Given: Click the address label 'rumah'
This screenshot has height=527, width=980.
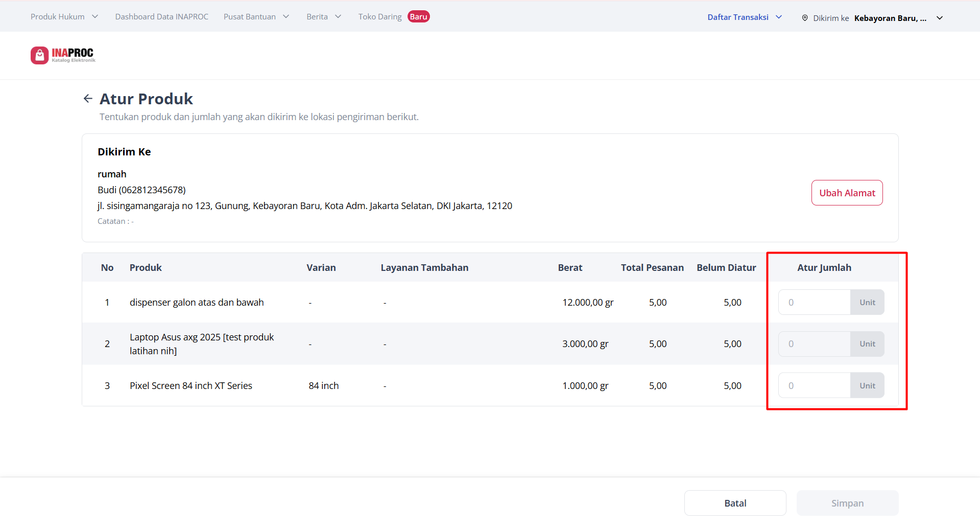Looking at the screenshot, I should pos(112,174).
